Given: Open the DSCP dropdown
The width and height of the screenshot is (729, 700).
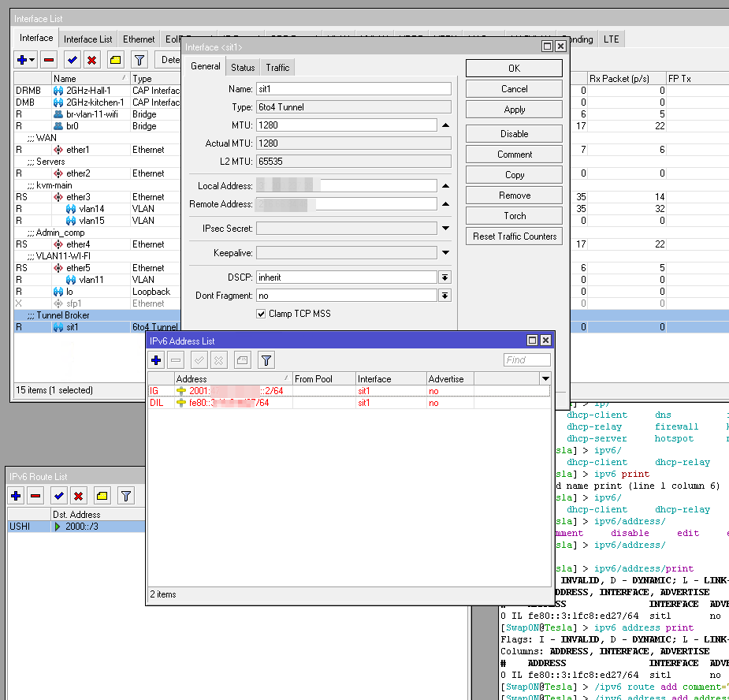Looking at the screenshot, I should [x=444, y=277].
